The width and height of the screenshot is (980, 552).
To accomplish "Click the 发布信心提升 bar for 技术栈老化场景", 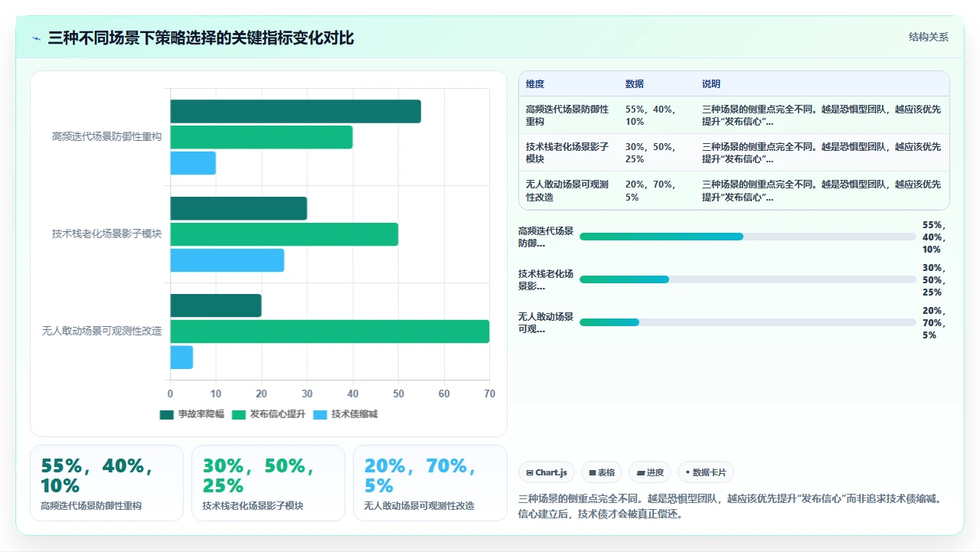I will 284,234.
